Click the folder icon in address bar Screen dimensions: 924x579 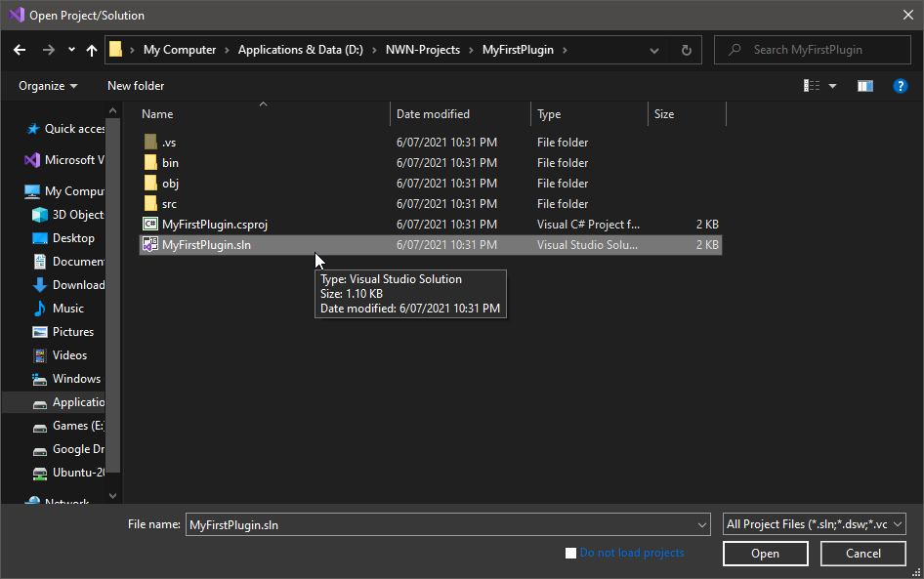pos(116,50)
